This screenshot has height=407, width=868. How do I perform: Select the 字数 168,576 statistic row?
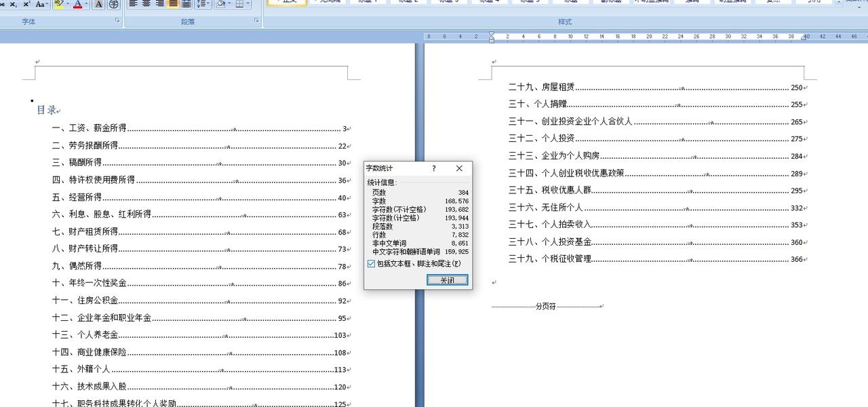pyautogui.click(x=420, y=201)
